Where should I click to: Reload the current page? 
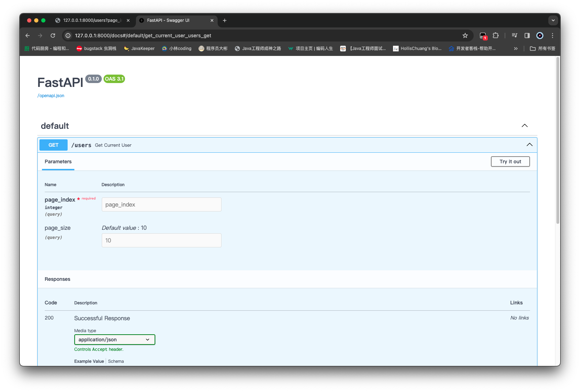click(53, 36)
